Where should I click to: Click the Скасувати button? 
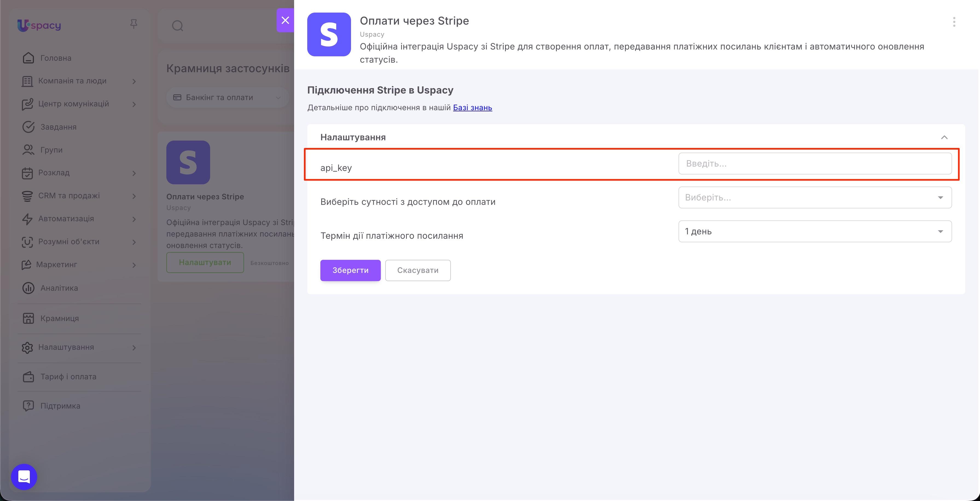pyautogui.click(x=418, y=270)
